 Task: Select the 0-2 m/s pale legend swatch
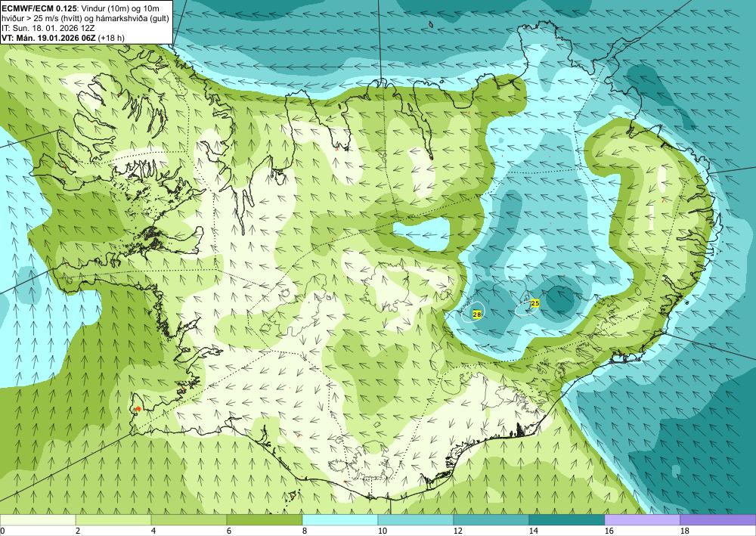38,519
